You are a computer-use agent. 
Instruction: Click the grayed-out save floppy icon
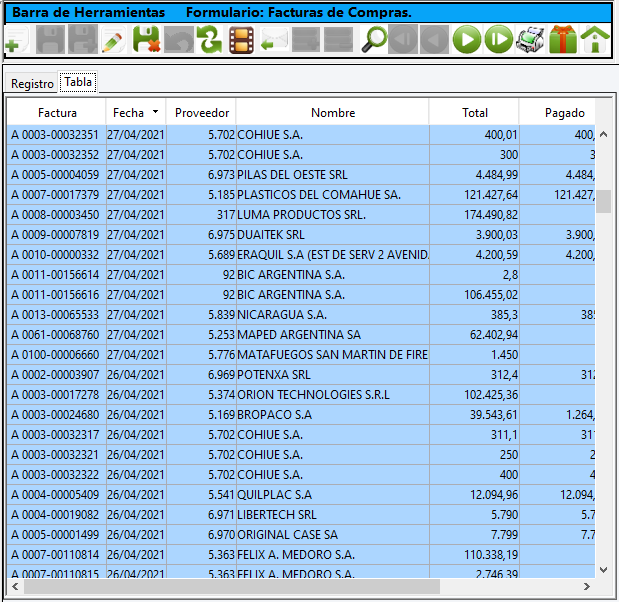tap(50, 39)
